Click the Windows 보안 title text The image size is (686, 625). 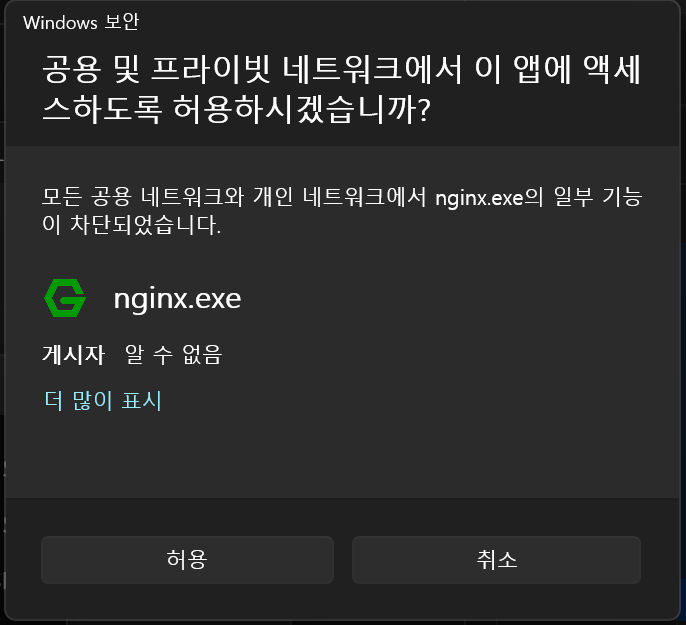81,22
